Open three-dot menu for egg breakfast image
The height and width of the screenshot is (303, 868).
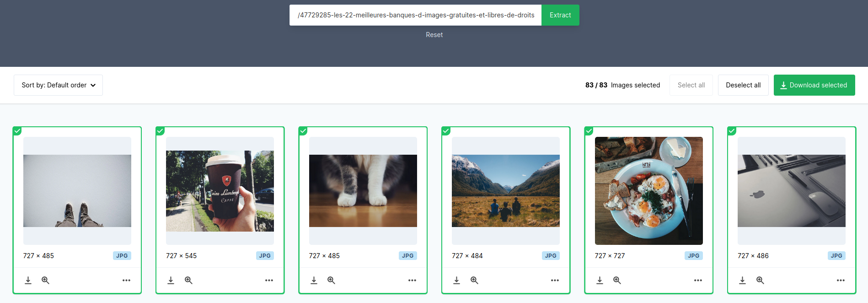(x=698, y=280)
